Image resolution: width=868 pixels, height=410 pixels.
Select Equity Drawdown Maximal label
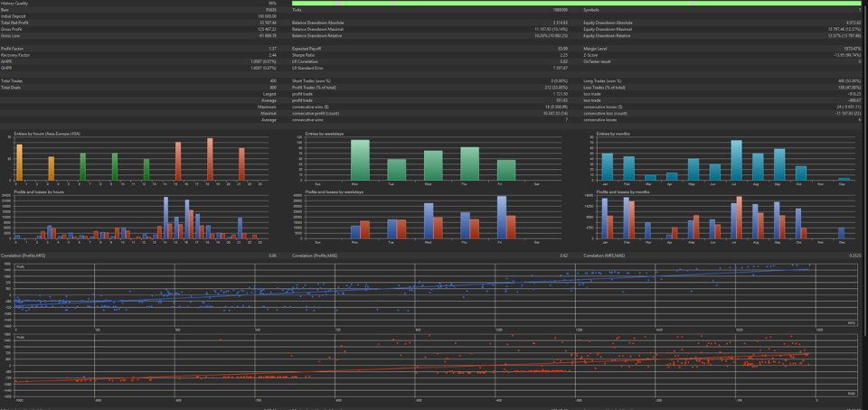(608, 29)
